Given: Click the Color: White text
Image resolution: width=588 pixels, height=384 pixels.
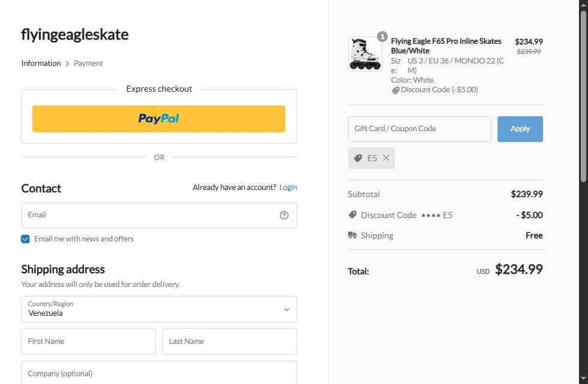Looking at the screenshot, I should 412,80.
